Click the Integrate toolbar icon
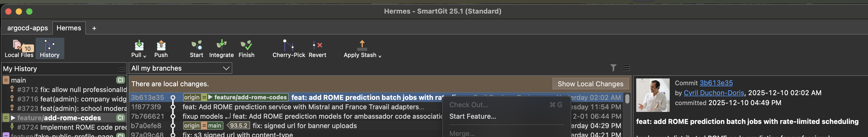This screenshot has height=137, width=868. pos(221,48)
